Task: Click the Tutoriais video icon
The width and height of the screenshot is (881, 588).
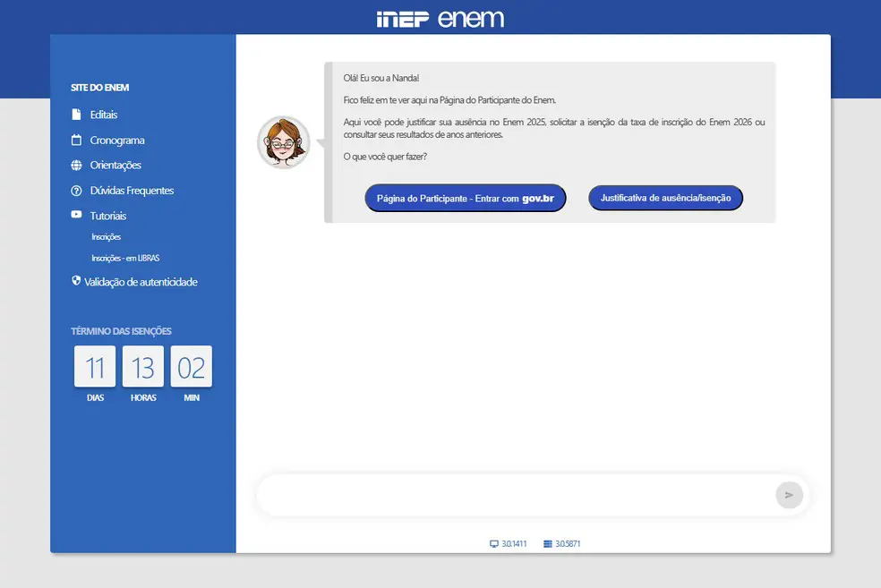Action: 76,215
